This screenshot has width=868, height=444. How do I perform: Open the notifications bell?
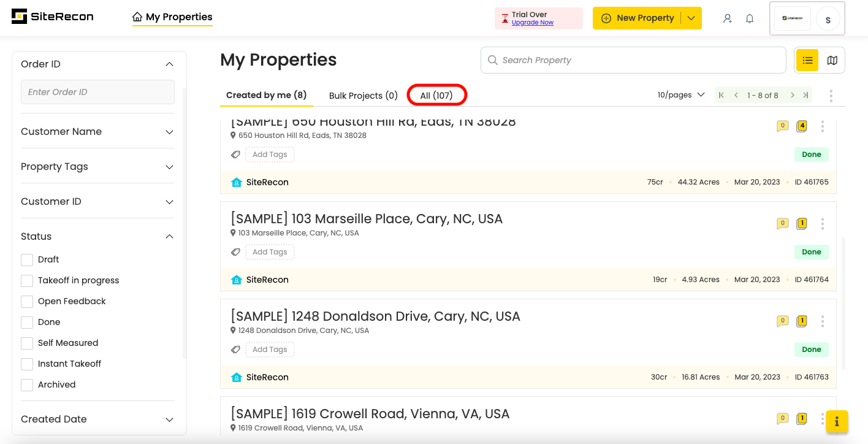pyautogui.click(x=750, y=18)
